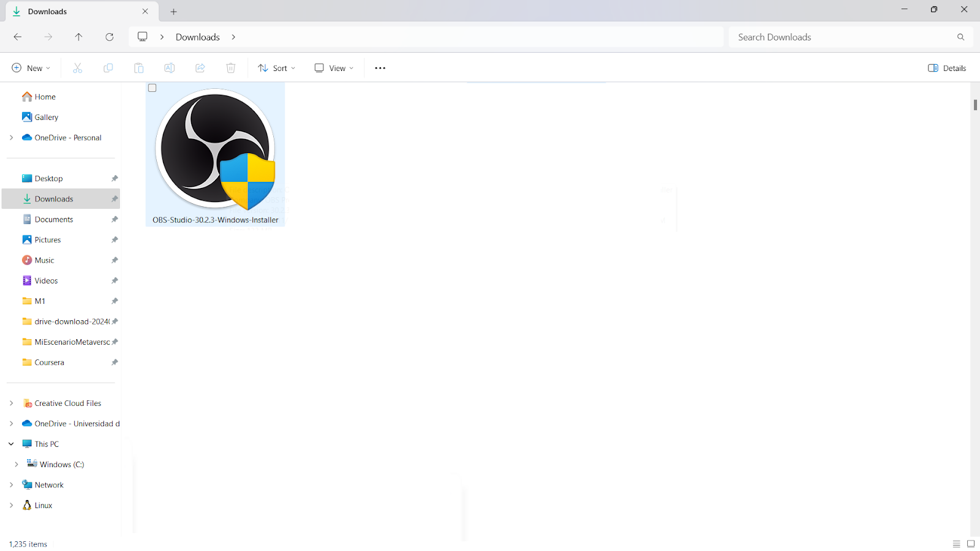Select Downloads in the sidebar
This screenshot has width=980, height=551.
pos(61,199)
